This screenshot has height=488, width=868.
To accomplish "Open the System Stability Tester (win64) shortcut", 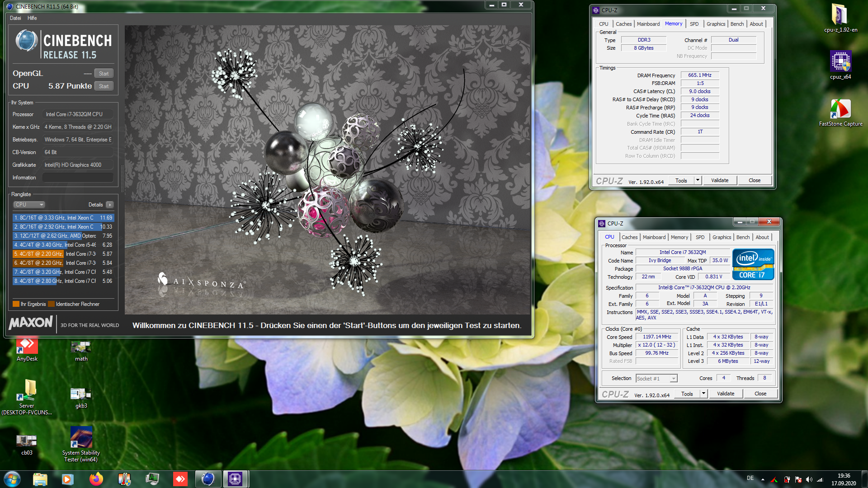I will [81, 444].
